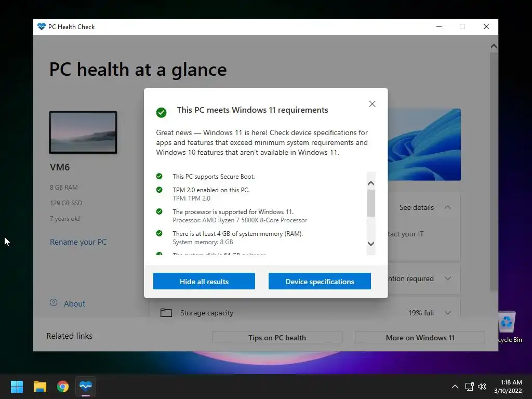This screenshot has height=399, width=532.
Task: Click Hide all results button
Action: [204, 281]
